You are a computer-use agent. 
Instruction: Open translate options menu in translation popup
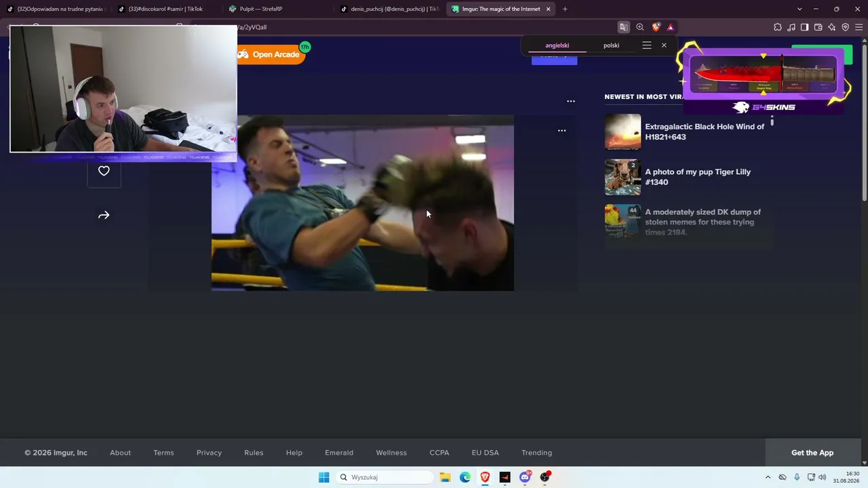point(647,45)
